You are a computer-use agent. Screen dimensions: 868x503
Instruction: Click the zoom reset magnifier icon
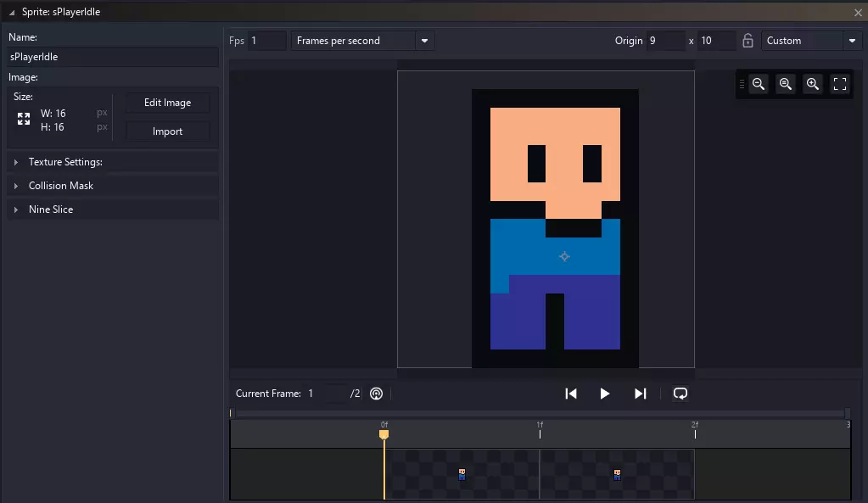[x=786, y=84]
